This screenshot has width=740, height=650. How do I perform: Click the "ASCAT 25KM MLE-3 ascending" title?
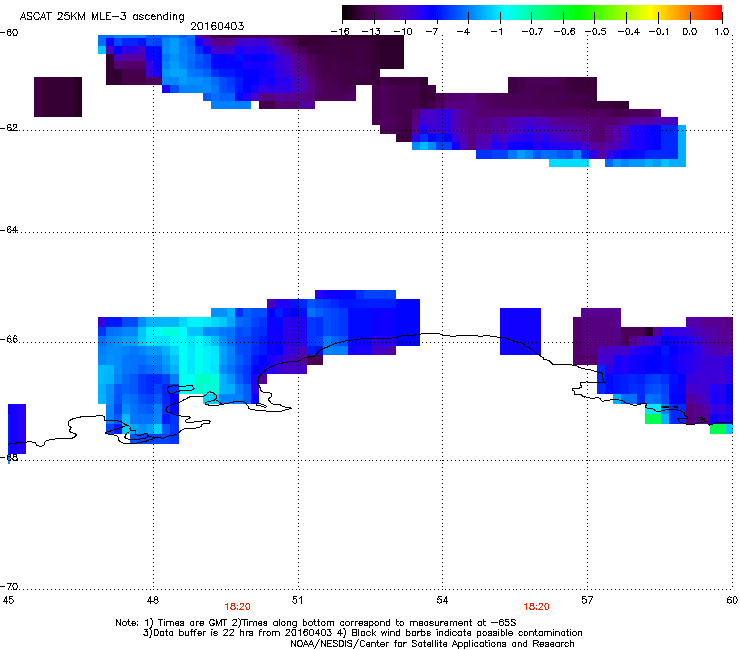(x=102, y=16)
